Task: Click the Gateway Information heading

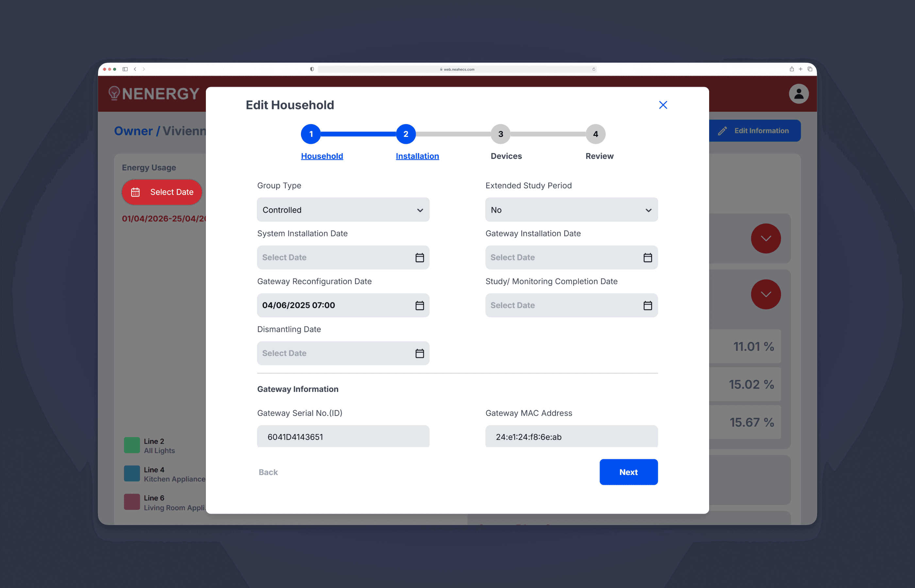Action: [x=297, y=389]
